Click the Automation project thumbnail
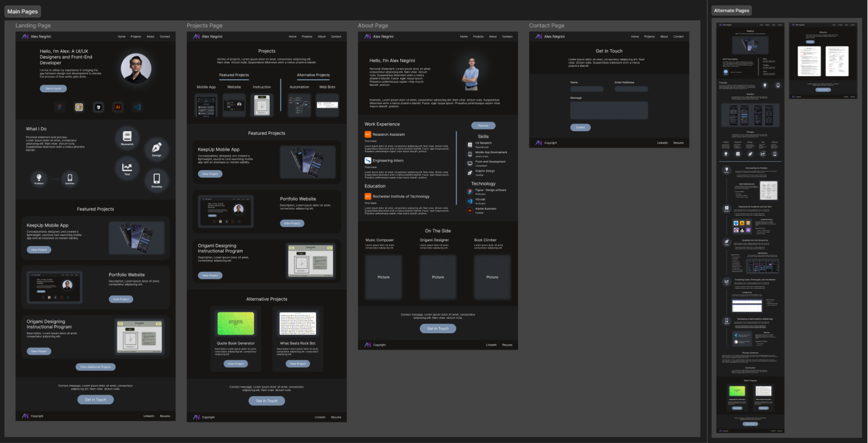Viewport: 868px width, 443px height. tap(299, 105)
